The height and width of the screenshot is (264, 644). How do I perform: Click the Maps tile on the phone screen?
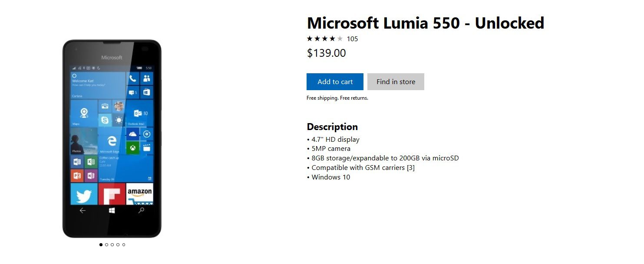pyautogui.click(x=84, y=114)
